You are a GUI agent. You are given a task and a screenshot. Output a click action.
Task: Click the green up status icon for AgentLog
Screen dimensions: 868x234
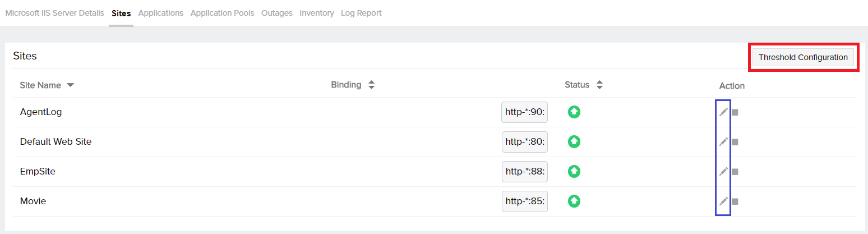(574, 112)
